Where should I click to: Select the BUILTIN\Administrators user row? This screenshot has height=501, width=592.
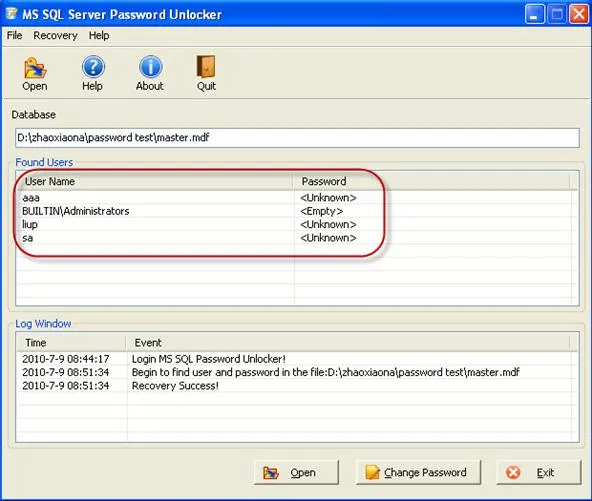pyautogui.click(x=296, y=211)
